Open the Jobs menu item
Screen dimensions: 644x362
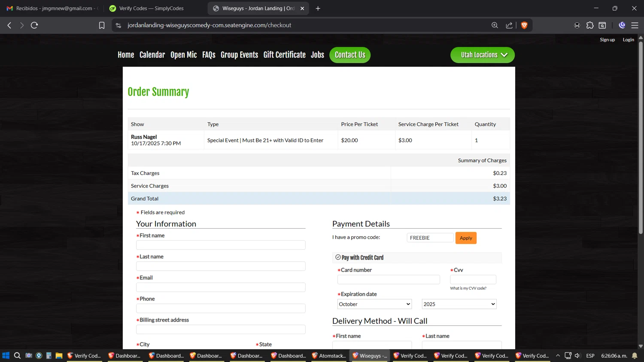click(x=317, y=55)
